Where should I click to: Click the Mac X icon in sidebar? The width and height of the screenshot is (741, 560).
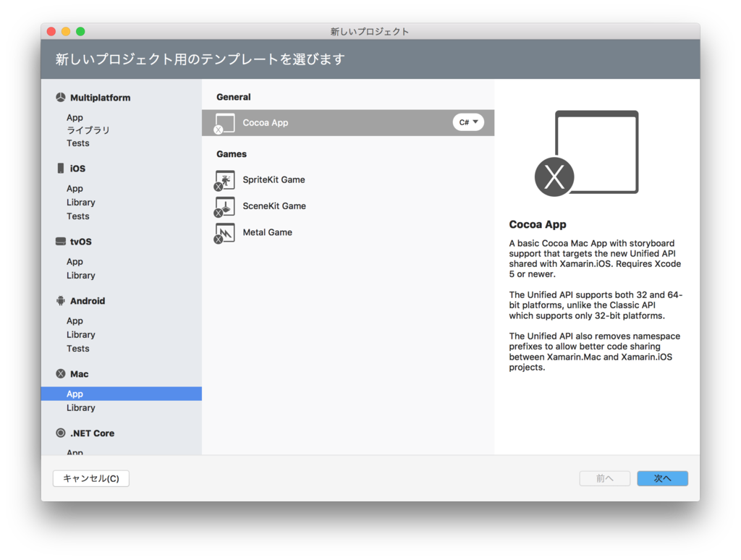[61, 374]
